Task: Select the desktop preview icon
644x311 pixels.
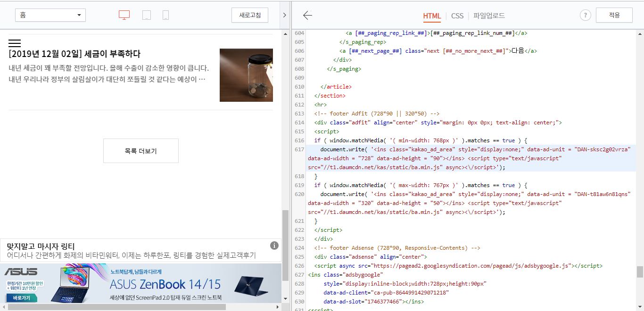Action: 124,15
